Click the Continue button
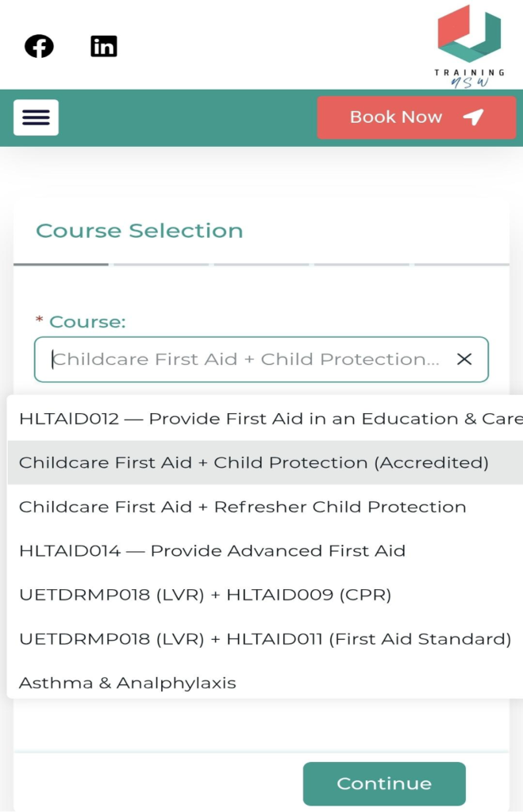The image size is (523, 812). click(384, 783)
